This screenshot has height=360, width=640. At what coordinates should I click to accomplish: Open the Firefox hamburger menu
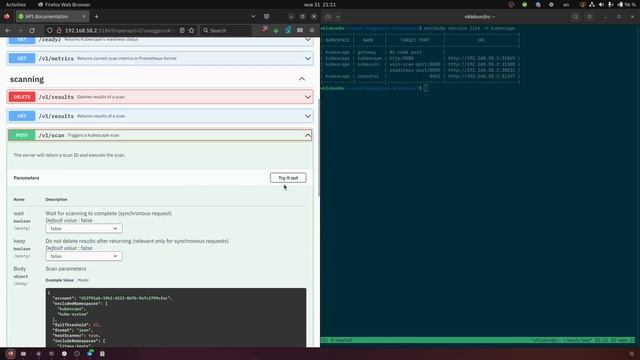click(312, 30)
